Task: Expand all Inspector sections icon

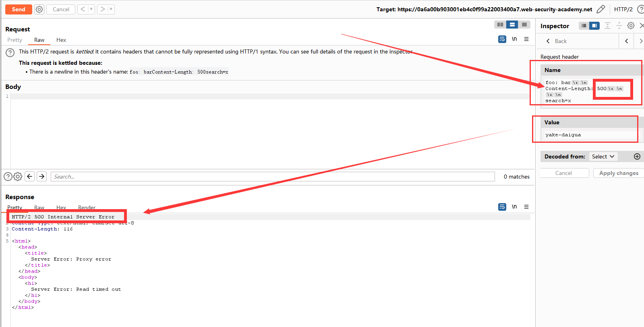Action: pos(608,26)
